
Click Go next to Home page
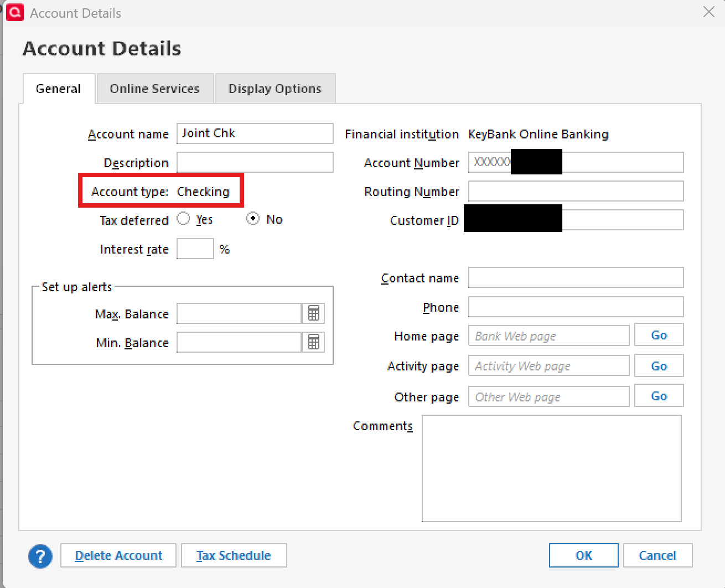pyautogui.click(x=659, y=335)
